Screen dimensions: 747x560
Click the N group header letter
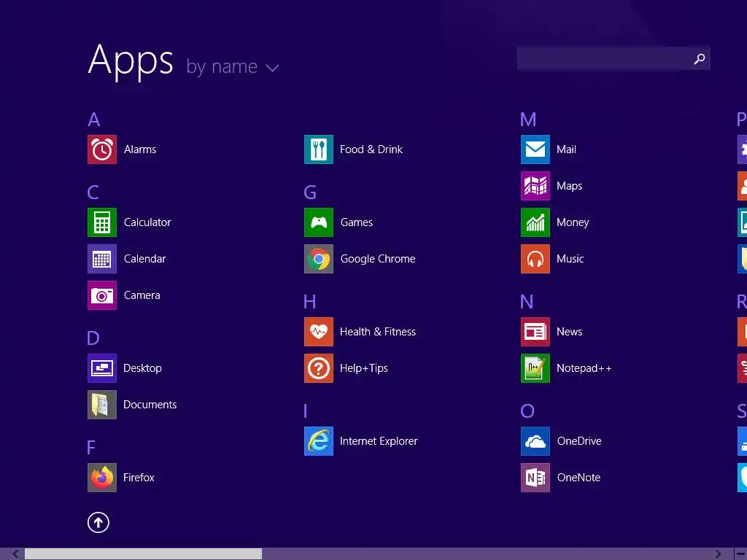pyautogui.click(x=527, y=302)
